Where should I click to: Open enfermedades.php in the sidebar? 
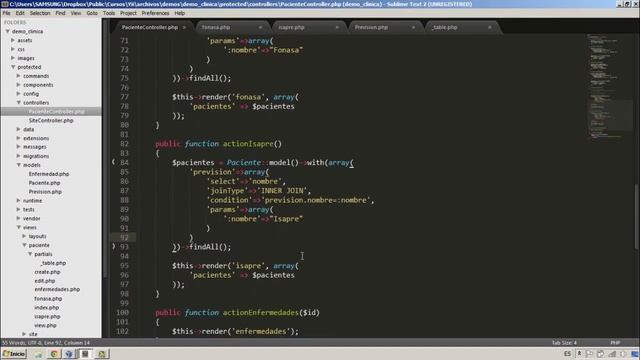pos(57,289)
